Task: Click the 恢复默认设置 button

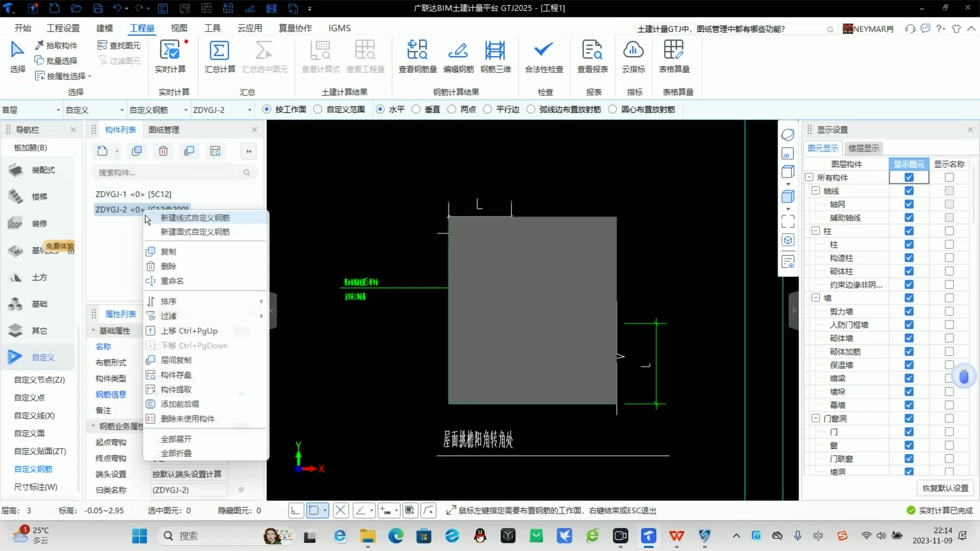Action: point(945,488)
